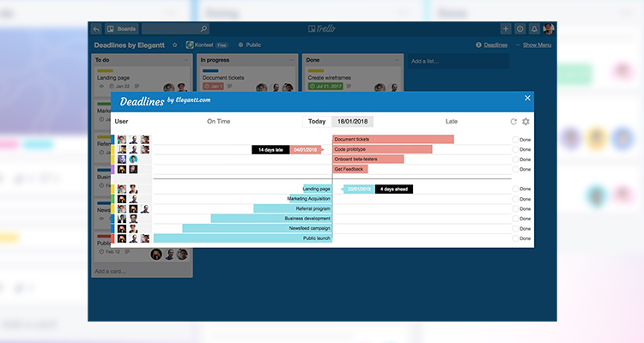Click the Today button
Screen dimensions: 644x343
point(317,122)
